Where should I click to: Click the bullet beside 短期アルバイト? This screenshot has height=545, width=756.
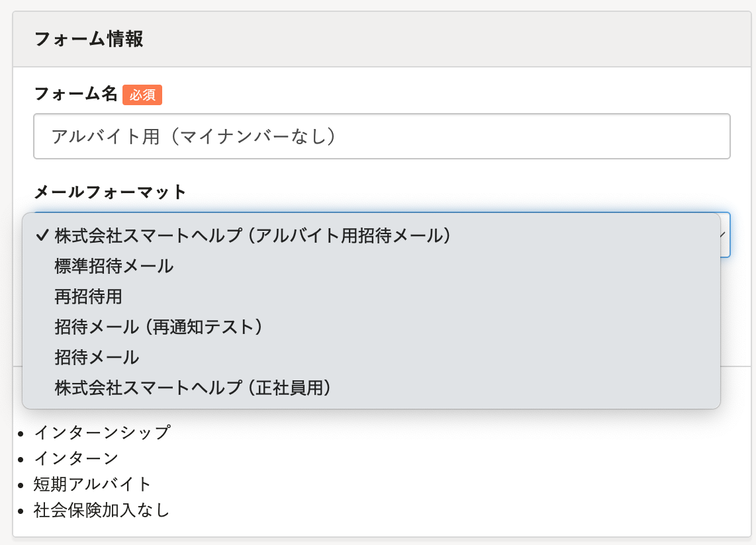point(21,485)
